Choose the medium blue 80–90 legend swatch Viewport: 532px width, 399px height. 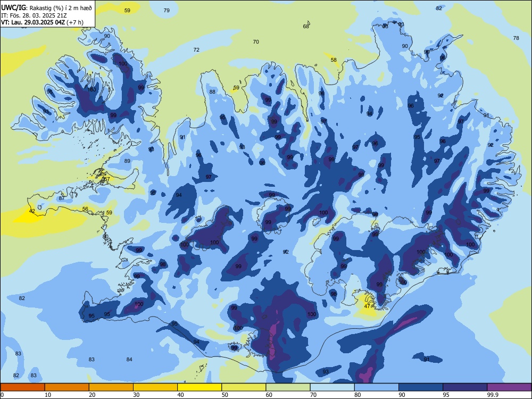tap(377, 387)
